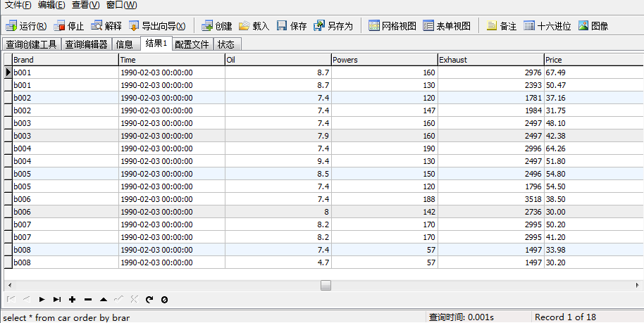Select the Exhaust cell 2736
The image size is (644, 323).
(491, 213)
